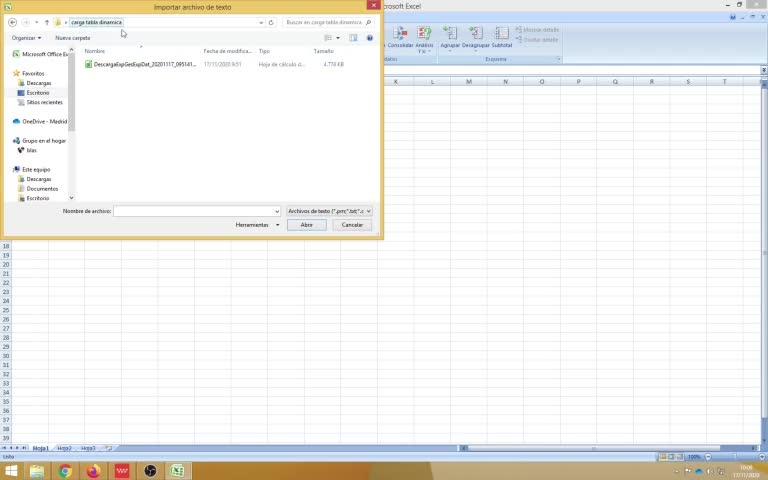Switch to Excel in the taskbar
This screenshot has height=480, width=768.
click(x=178, y=471)
